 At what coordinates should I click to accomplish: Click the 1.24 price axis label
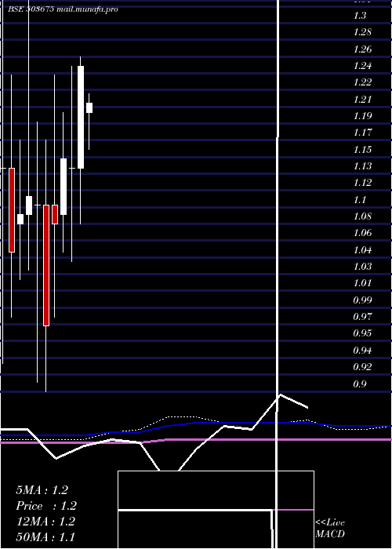coord(362,66)
